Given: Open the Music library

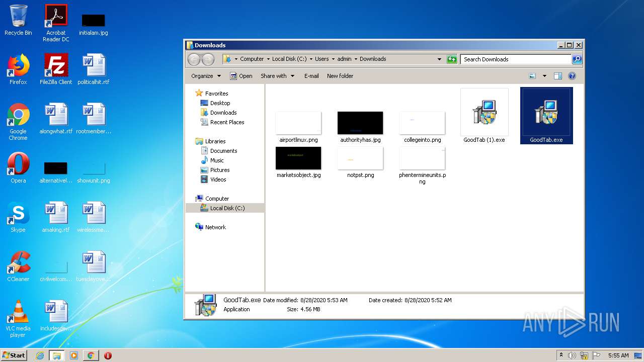Looking at the screenshot, I should pyautogui.click(x=217, y=160).
